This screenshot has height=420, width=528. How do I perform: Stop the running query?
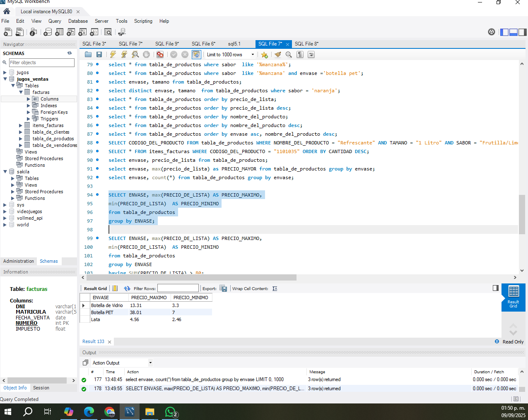point(146,55)
